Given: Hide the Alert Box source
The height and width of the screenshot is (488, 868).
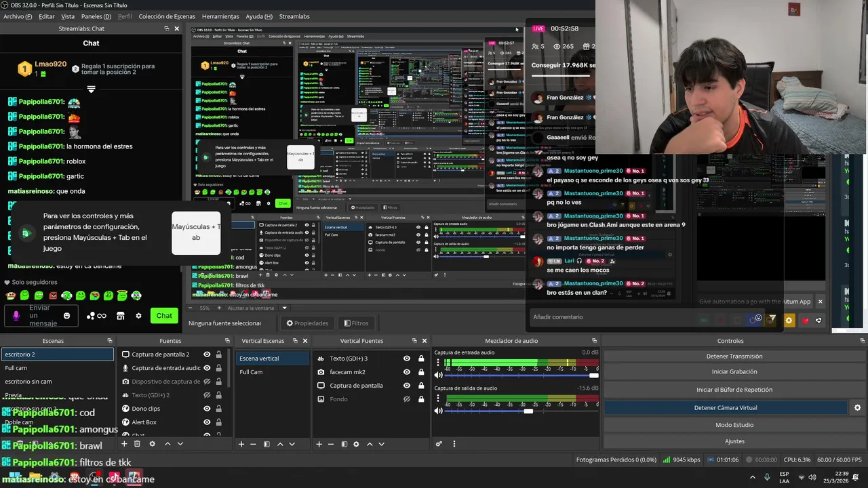Looking at the screenshot, I should [207, 422].
